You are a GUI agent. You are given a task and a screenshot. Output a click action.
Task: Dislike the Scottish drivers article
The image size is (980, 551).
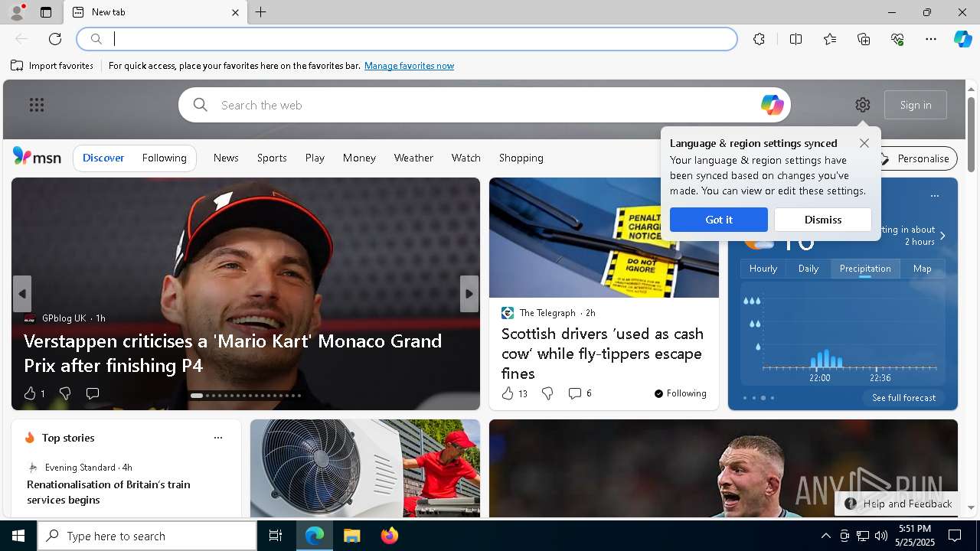point(547,393)
